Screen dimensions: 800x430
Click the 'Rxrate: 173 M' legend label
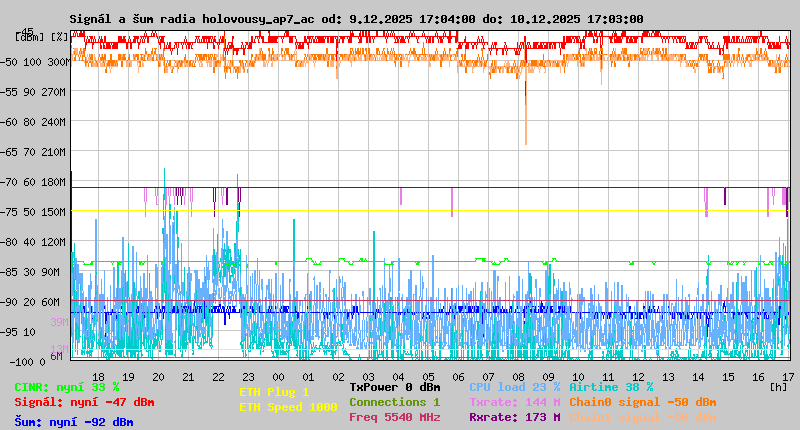pos(515,417)
